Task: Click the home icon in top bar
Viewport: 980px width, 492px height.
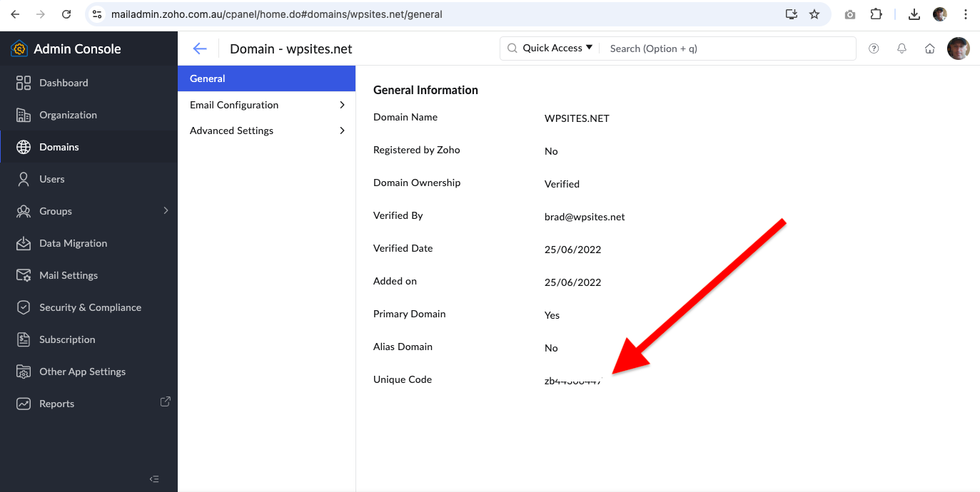Action: coord(929,48)
